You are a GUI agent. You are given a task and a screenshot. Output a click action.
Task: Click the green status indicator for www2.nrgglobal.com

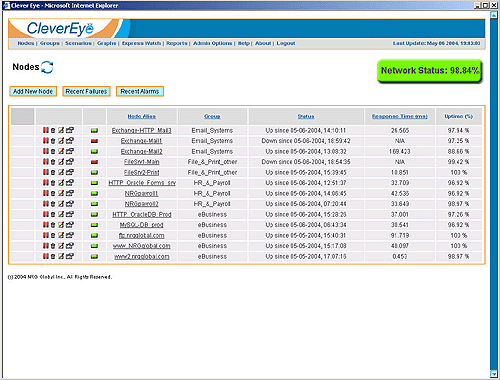coord(94,257)
